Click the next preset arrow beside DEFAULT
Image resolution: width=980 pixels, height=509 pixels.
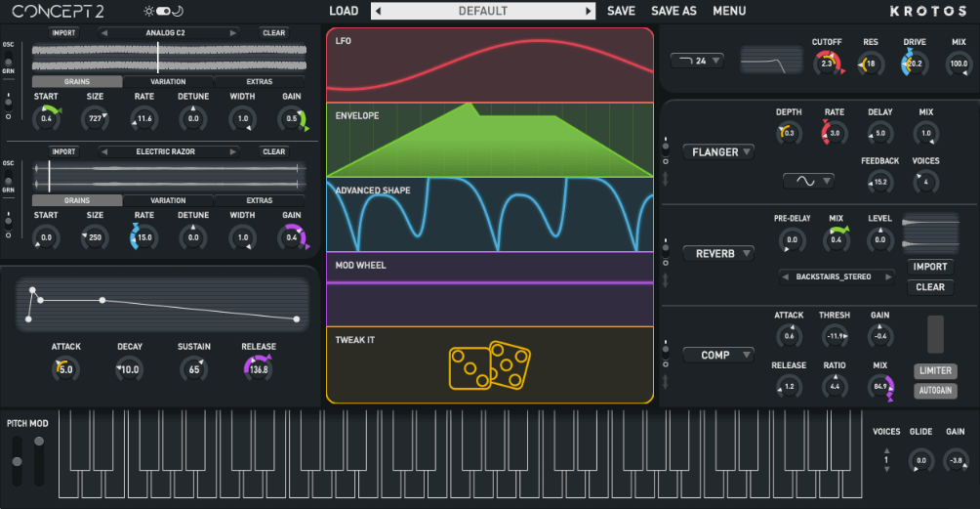click(588, 12)
